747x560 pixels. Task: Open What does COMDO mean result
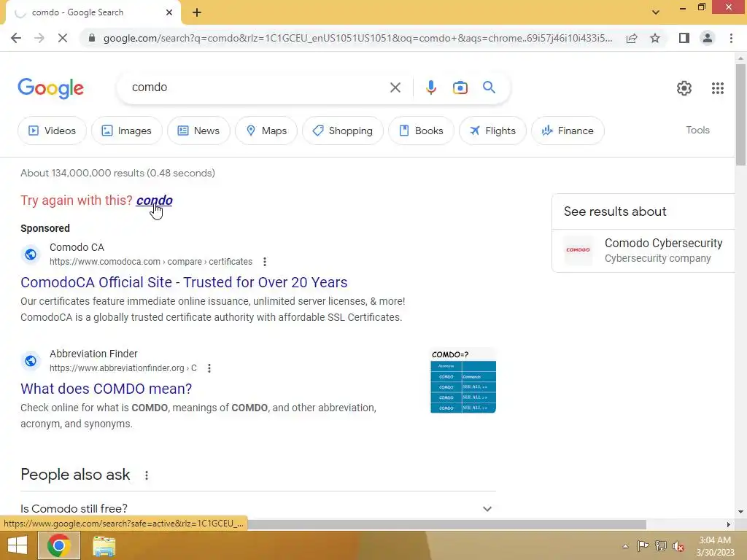[107, 389]
